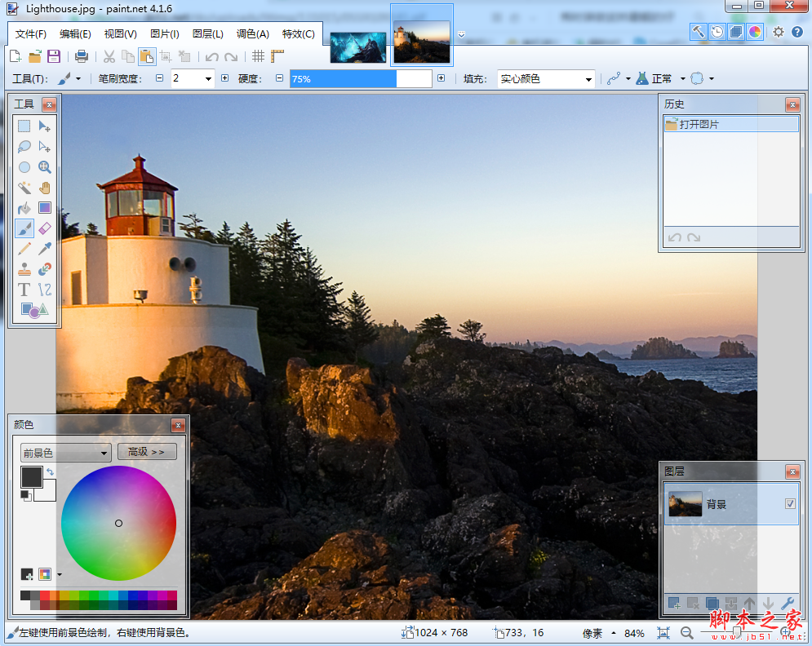
Task: Toggle the pixel grid view
Action: click(258, 56)
